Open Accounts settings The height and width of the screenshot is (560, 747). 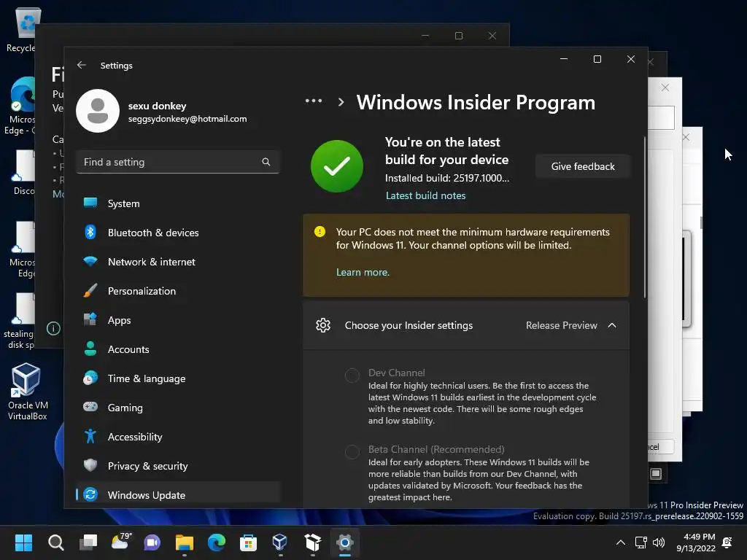177,349
